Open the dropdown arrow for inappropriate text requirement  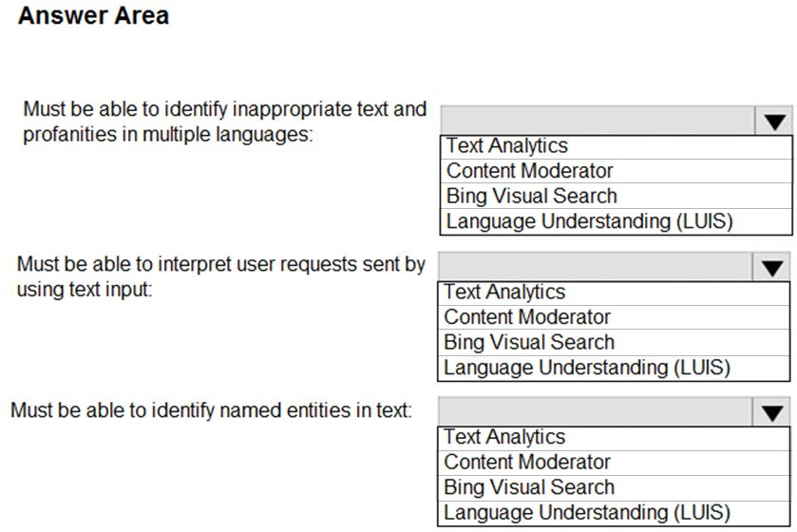click(x=774, y=121)
